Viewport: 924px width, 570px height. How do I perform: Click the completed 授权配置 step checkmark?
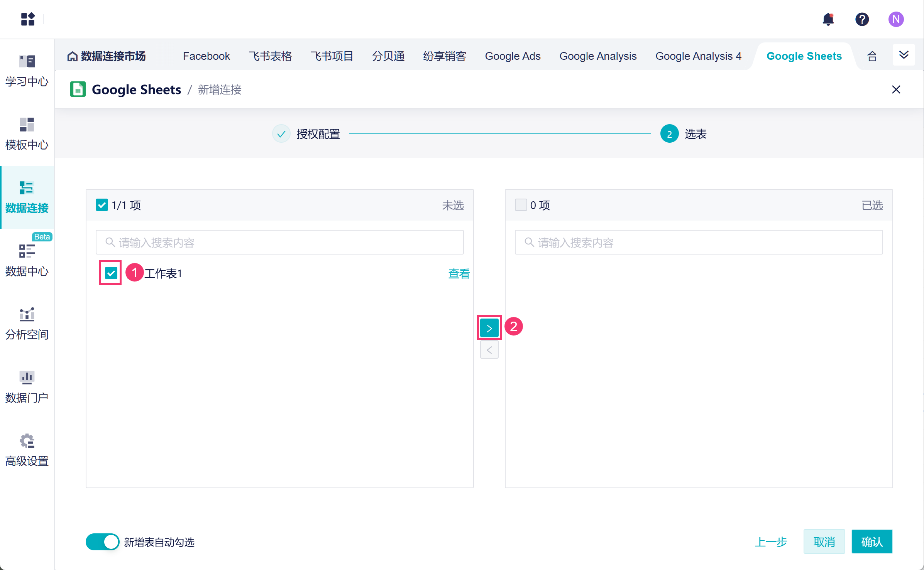[281, 134]
